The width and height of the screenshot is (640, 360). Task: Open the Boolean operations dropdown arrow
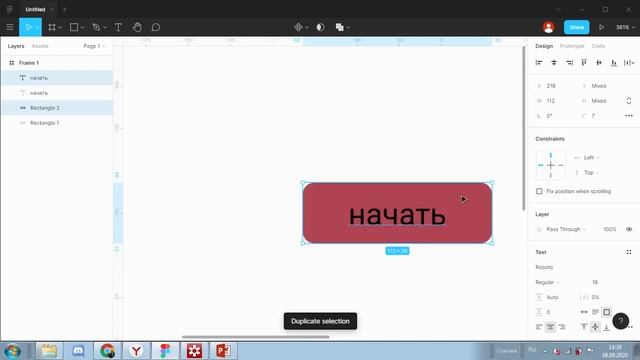(348, 27)
